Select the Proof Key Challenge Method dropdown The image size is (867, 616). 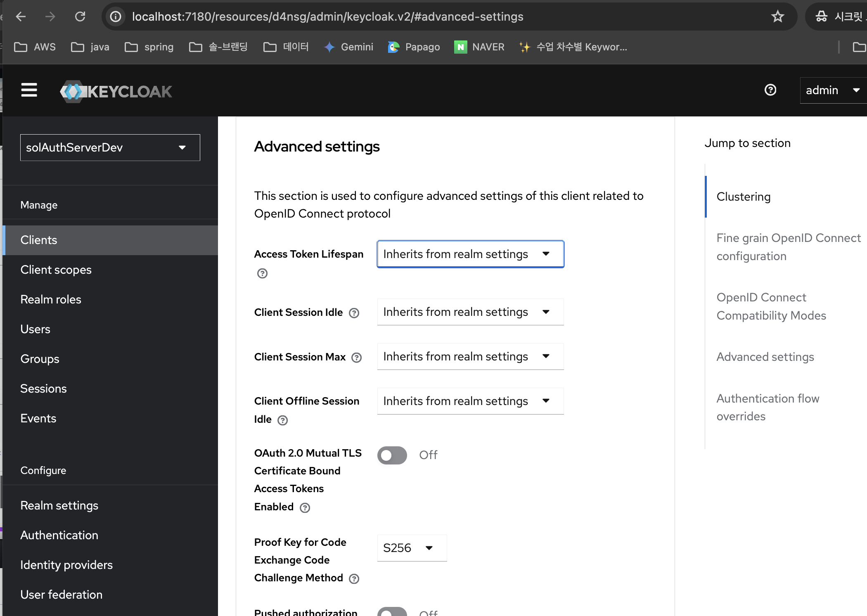[x=410, y=548]
